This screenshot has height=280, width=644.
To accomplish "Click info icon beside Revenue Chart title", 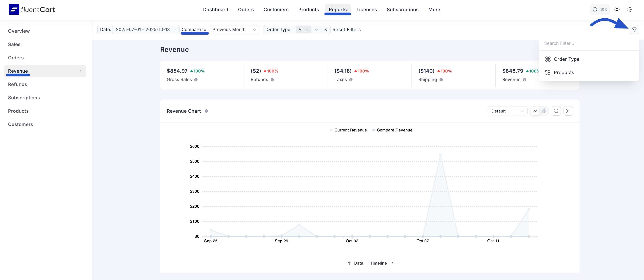I will [x=206, y=111].
